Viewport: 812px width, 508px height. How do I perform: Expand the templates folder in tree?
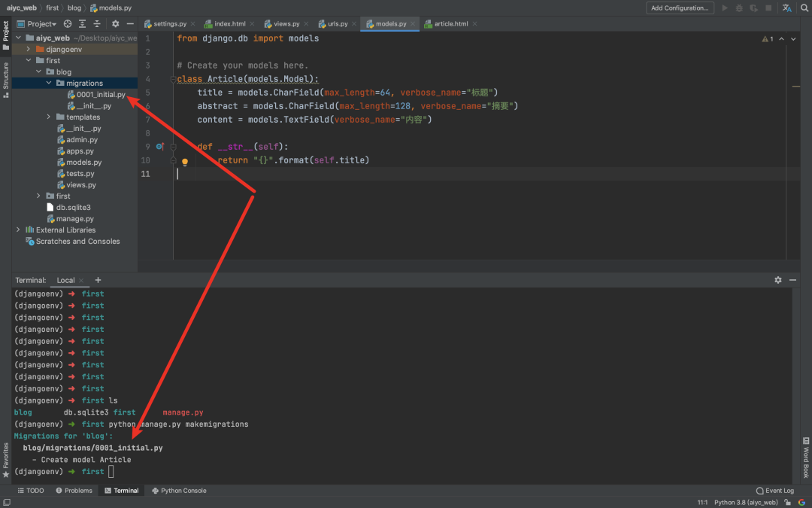50,117
